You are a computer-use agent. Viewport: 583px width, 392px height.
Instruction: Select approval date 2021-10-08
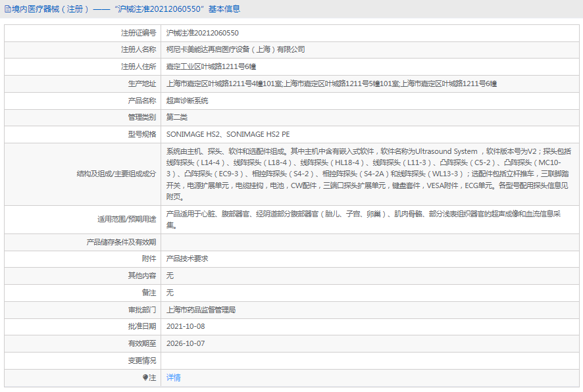tap(186, 327)
